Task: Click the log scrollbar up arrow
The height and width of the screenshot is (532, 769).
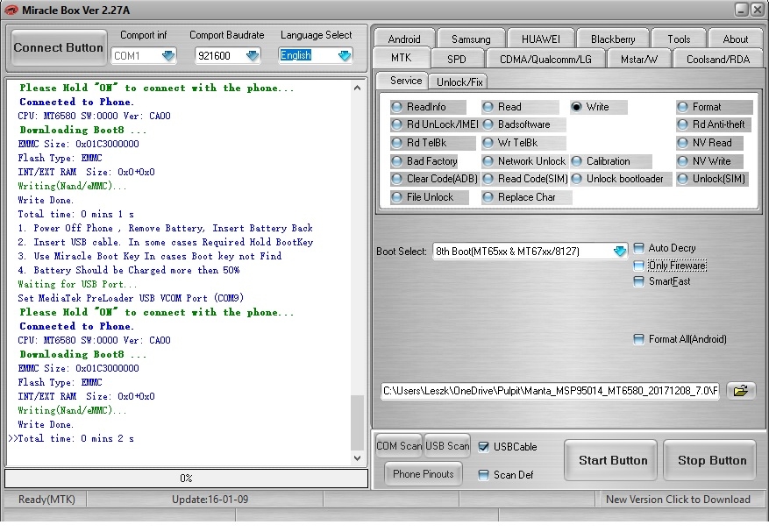Action: coord(357,88)
